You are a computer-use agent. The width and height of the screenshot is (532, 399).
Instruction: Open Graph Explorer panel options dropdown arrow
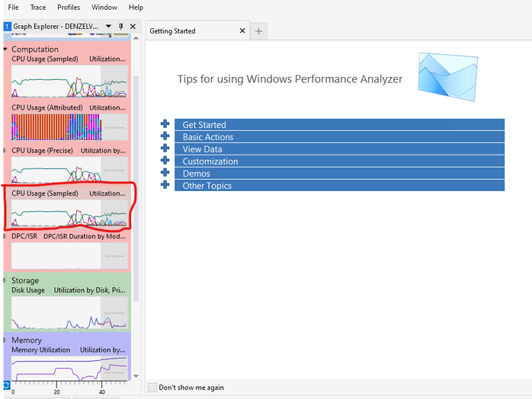pos(108,26)
